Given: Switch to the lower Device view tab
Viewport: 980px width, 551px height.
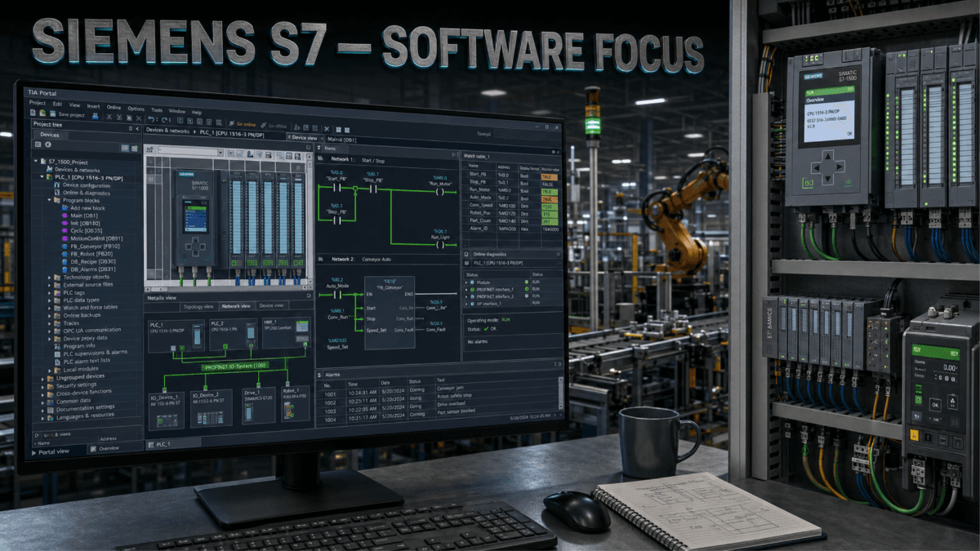Looking at the screenshot, I should 271,305.
